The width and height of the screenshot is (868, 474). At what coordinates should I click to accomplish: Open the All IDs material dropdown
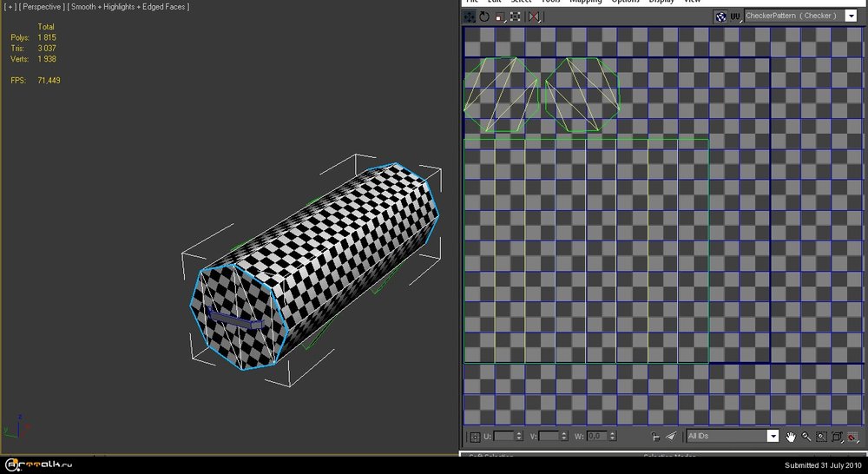click(x=773, y=437)
